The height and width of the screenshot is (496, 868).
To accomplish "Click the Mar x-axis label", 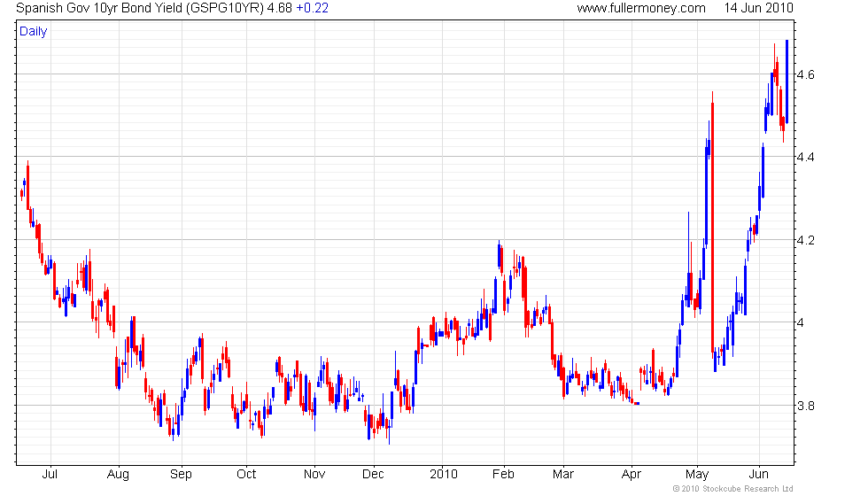I will coord(563,475).
